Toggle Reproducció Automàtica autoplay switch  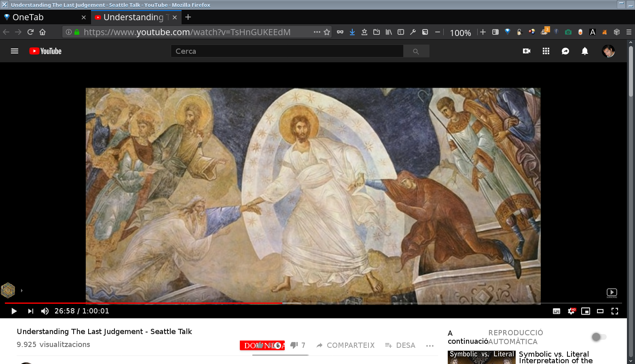pos(599,337)
